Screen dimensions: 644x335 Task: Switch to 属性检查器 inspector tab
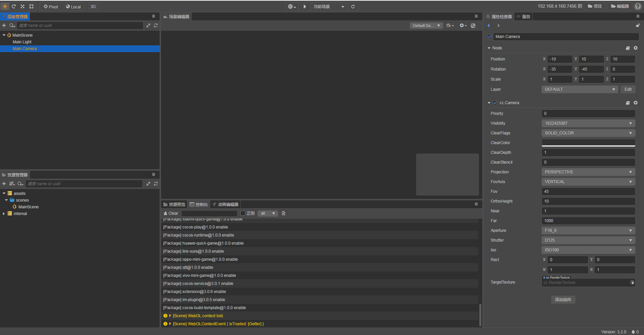tap(499, 16)
